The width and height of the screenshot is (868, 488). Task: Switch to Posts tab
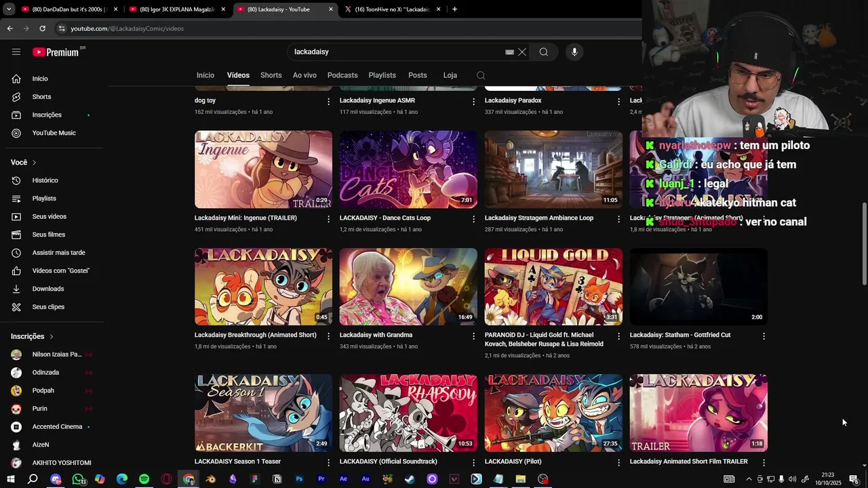(418, 75)
